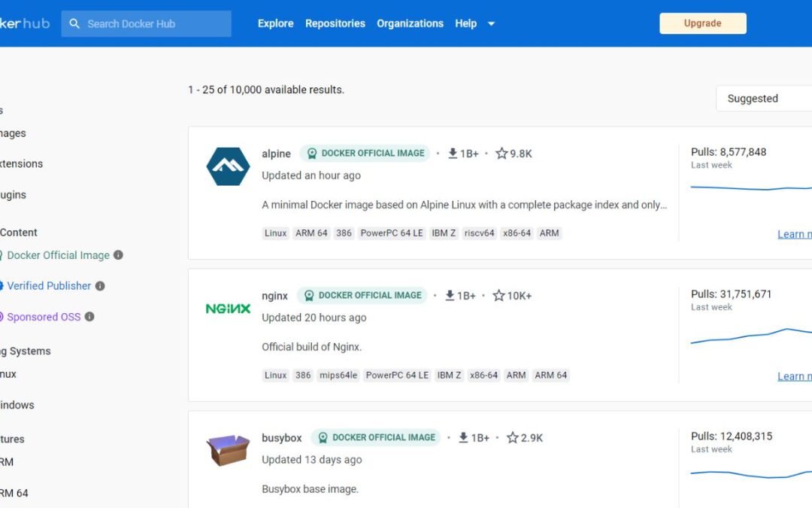Click 'Pulls: 12,408,315' text
This screenshot has height=508, width=812.
click(x=732, y=436)
